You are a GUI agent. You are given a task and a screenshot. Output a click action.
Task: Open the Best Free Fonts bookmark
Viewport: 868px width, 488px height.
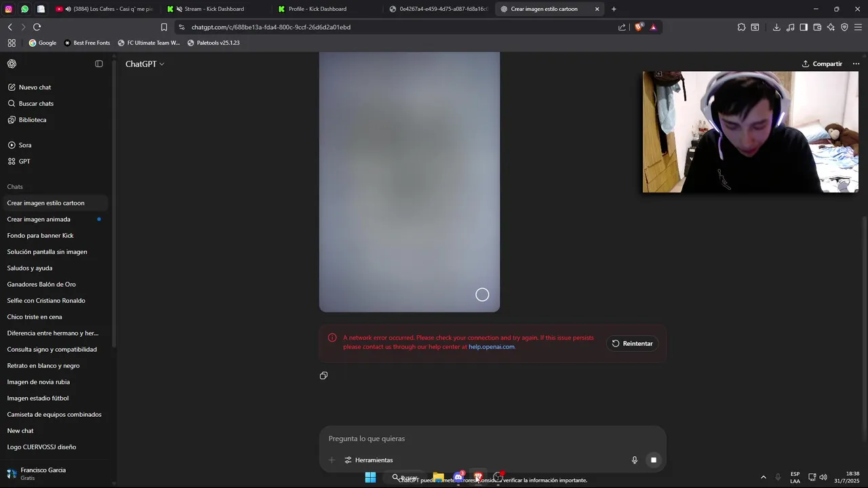(87, 43)
